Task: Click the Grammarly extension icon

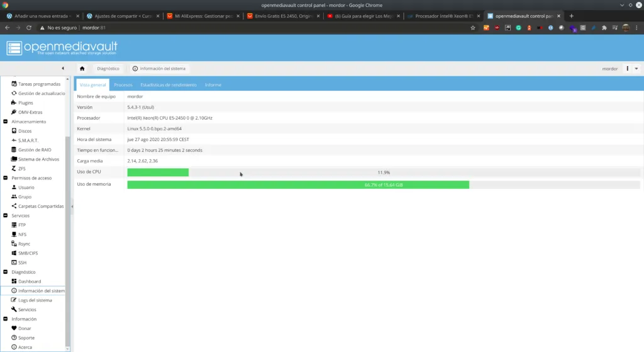Action: pyautogui.click(x=519, y=28)
